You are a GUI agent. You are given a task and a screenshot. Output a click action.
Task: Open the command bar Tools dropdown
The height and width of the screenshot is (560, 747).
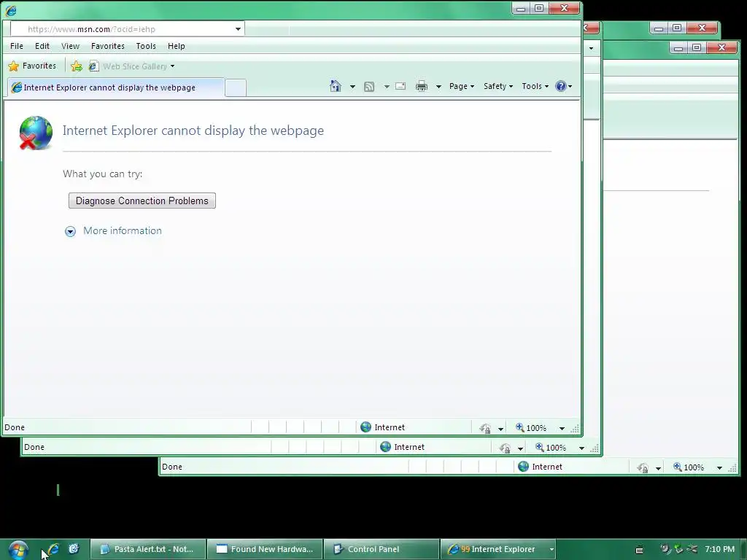[535, 86]
